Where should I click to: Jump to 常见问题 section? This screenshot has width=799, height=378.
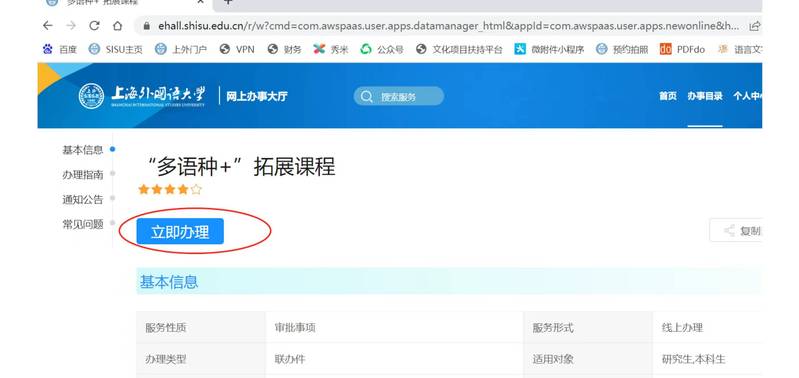[x=83, y=224]
